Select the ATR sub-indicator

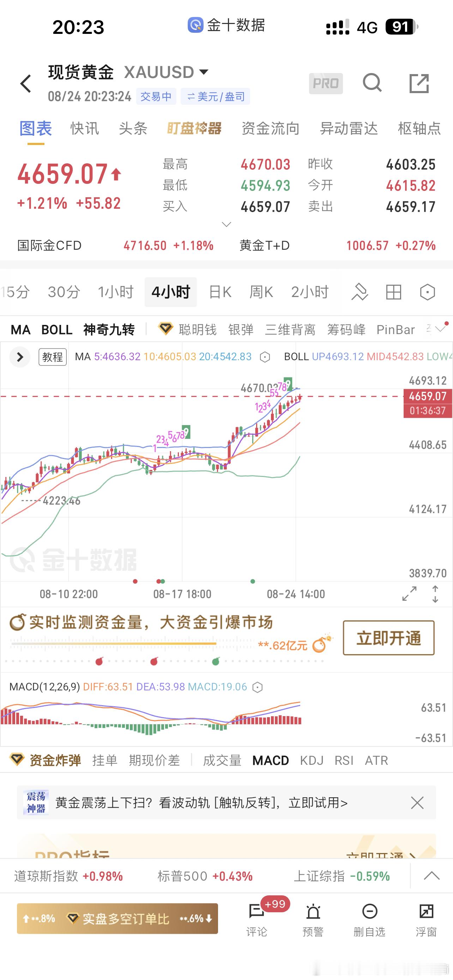376,760
